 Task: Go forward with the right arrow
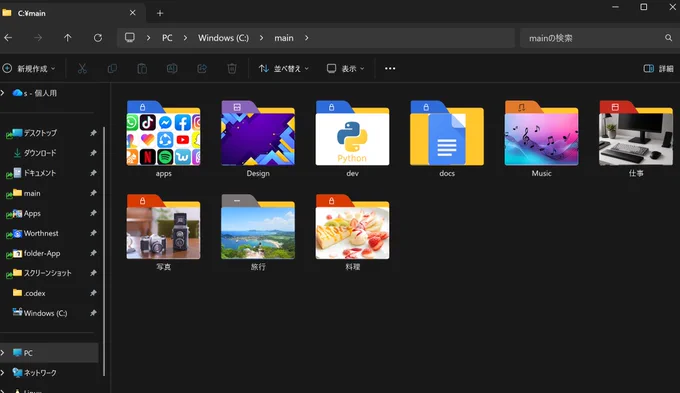point(38,38)
